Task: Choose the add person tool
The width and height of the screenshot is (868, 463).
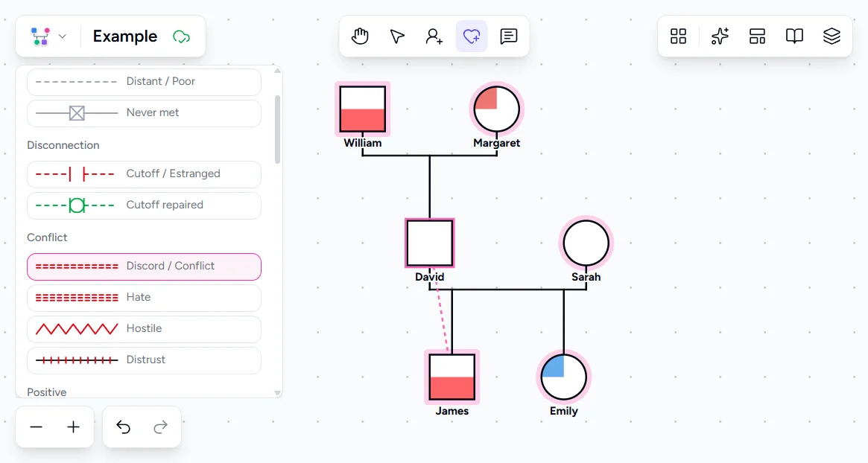Action: (434, 36)
